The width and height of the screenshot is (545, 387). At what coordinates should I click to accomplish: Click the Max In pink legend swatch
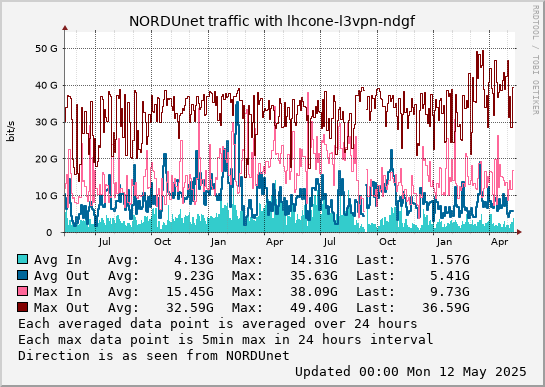click(x=22, y=291)
